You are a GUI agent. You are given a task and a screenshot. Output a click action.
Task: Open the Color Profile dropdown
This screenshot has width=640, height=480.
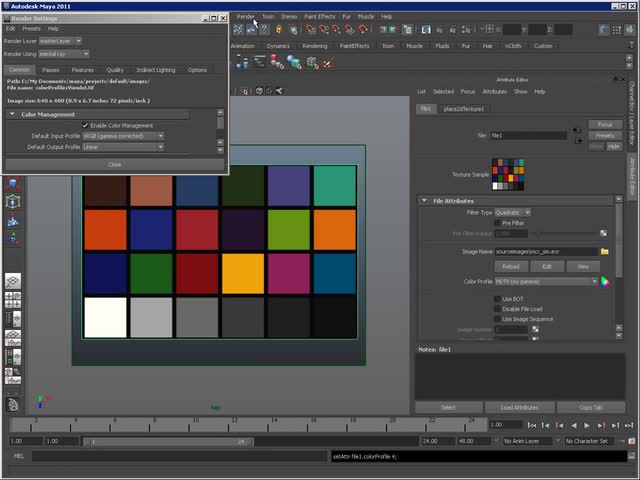[544, 282]
